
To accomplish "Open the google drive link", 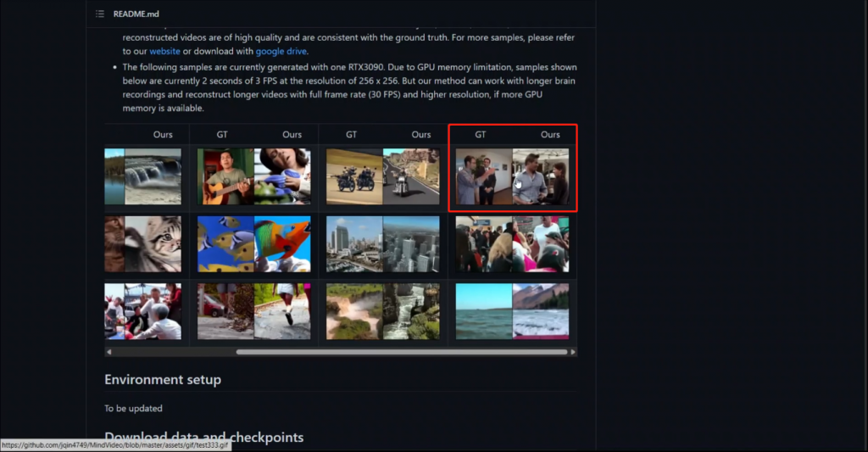I will 281,51.
